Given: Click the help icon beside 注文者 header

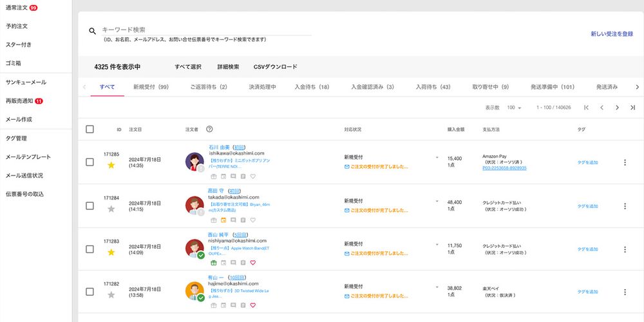Looking at the screenshot, I should pos(209,129).
